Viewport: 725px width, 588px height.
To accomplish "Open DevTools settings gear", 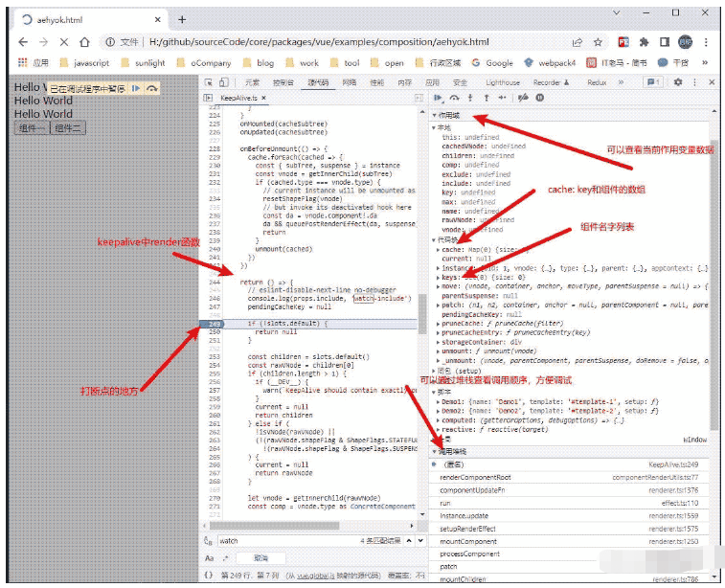I will [x=678, y=82].
